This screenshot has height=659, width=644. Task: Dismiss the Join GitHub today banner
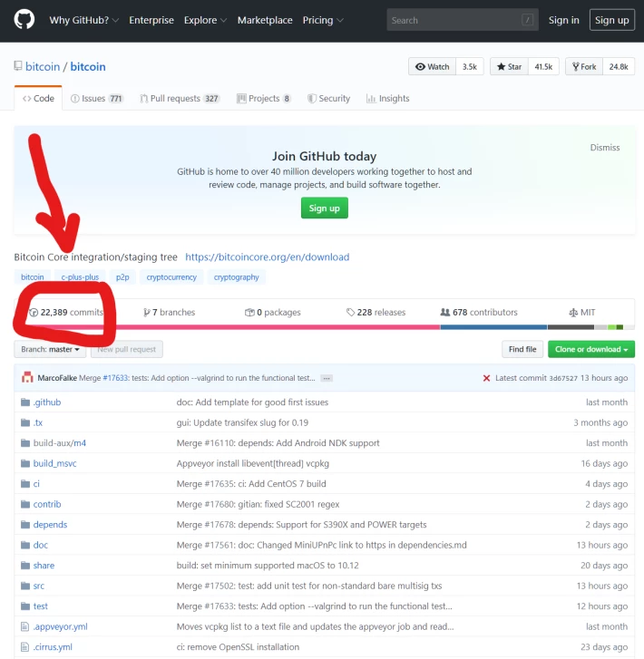click(604, 148)
